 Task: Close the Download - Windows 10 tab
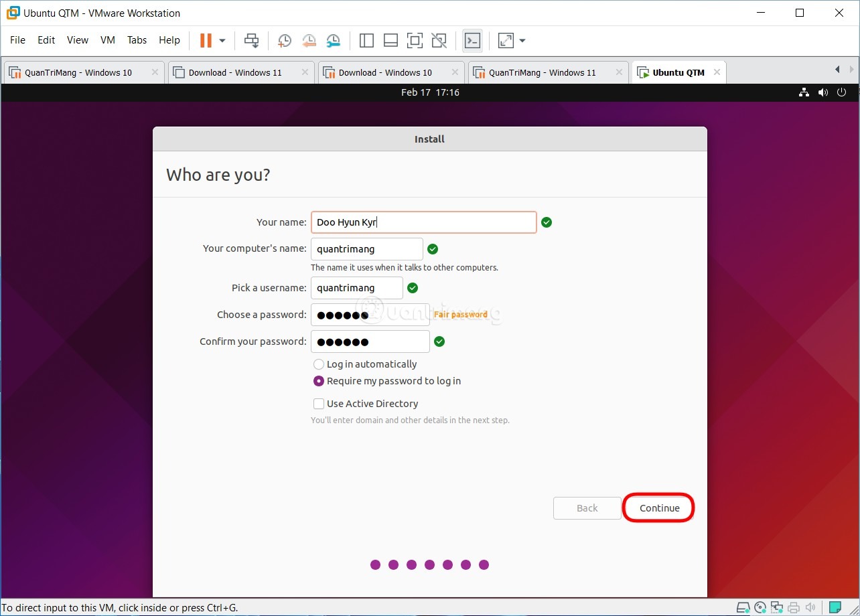click(455, 72)
